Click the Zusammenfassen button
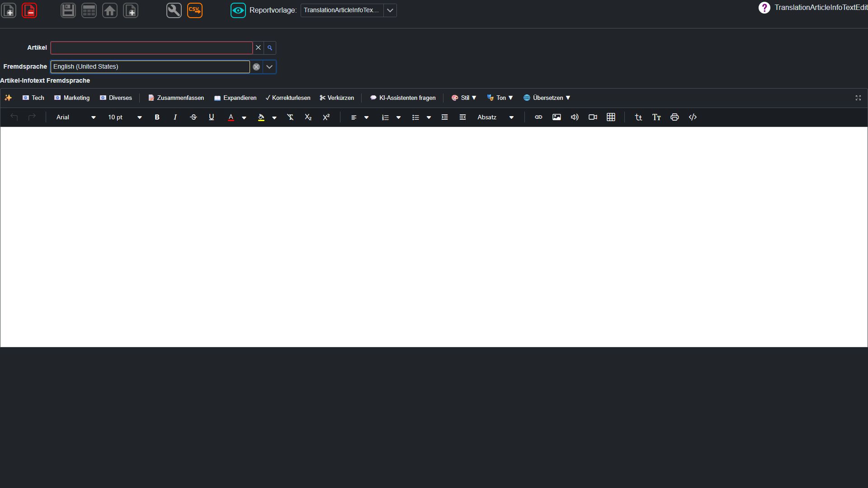Image resolution: width=868 pixels, height=488 pixels. pos(176,98)
